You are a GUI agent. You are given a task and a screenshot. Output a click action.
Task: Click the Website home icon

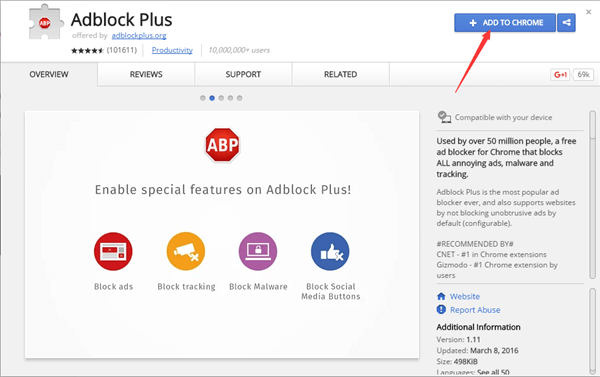441,296
